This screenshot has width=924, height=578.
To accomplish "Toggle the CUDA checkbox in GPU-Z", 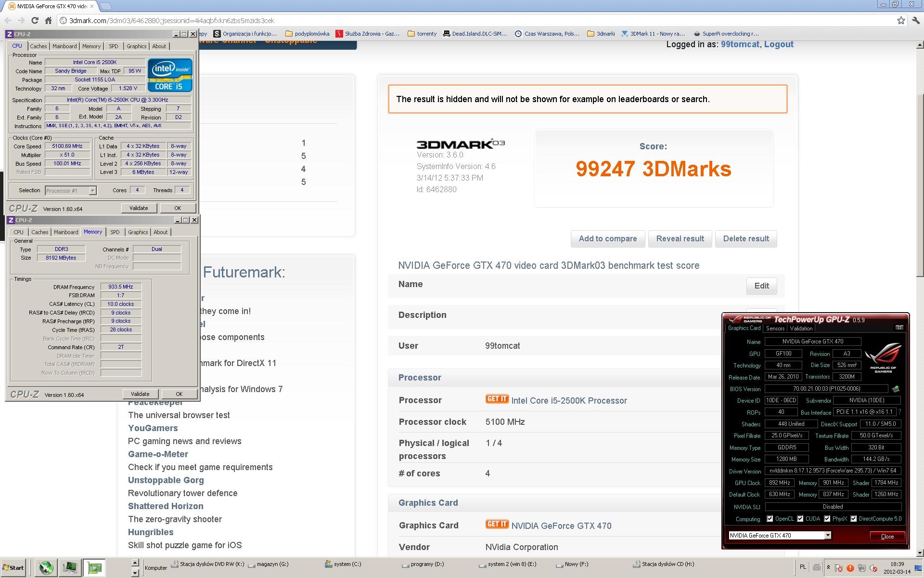I will click(800, 519).
